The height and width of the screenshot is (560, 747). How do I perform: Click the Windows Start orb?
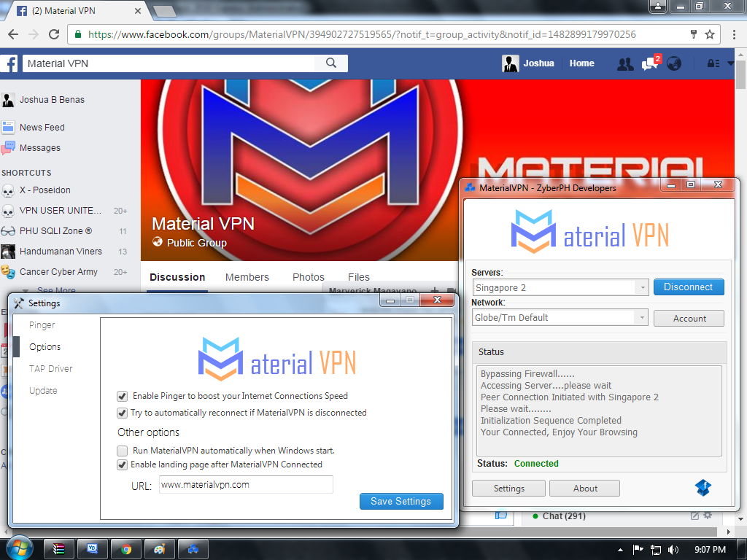click(x=20, y=548)
